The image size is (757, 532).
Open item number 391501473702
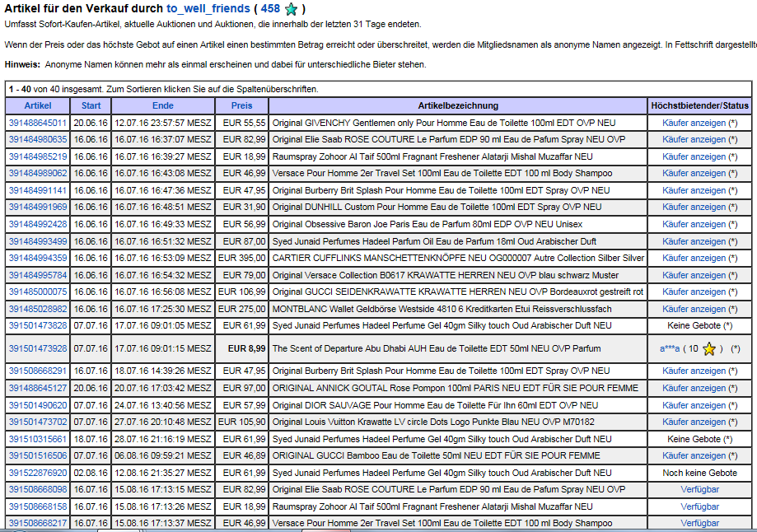coord(38,422)
